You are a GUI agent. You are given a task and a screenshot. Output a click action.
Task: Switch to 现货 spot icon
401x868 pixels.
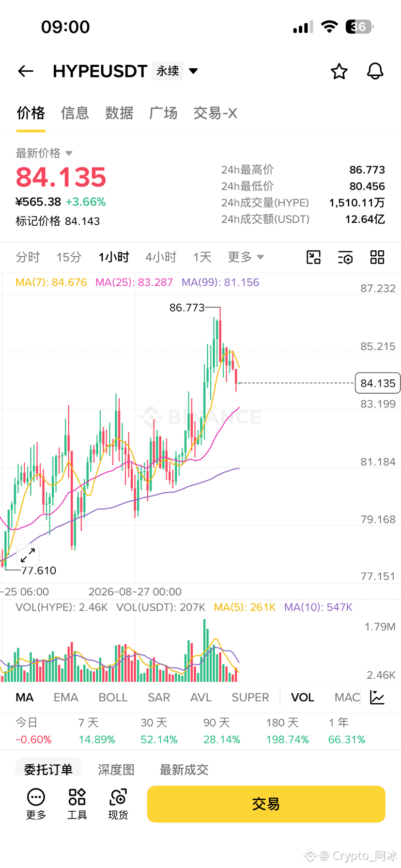coord(118,804)
